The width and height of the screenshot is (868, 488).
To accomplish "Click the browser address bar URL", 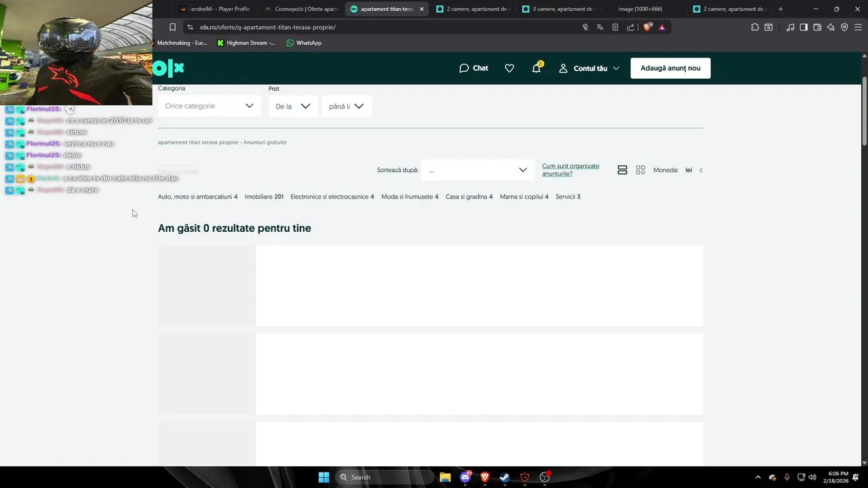I will click(x=268, y=27).
